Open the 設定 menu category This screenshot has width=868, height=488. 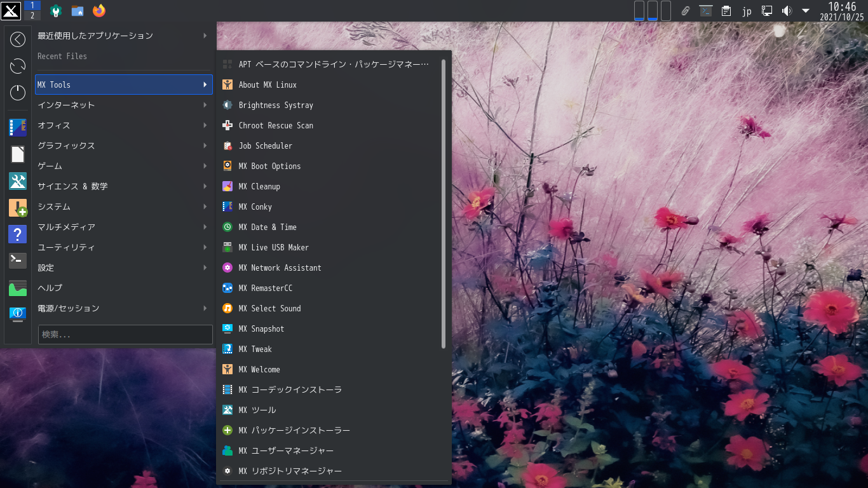coord(124,268)
